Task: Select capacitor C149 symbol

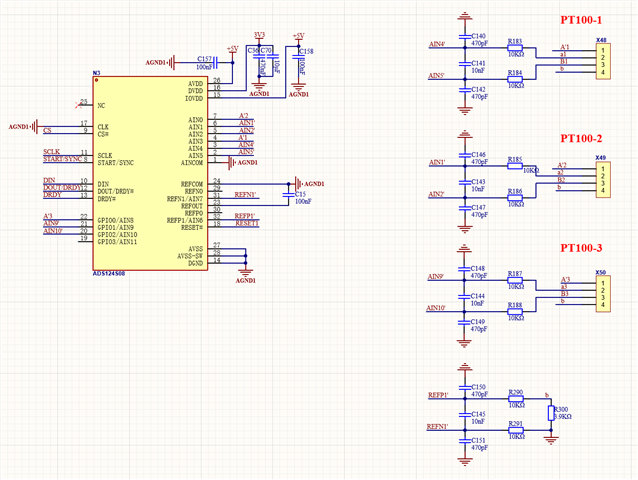Action: point(464,323)
